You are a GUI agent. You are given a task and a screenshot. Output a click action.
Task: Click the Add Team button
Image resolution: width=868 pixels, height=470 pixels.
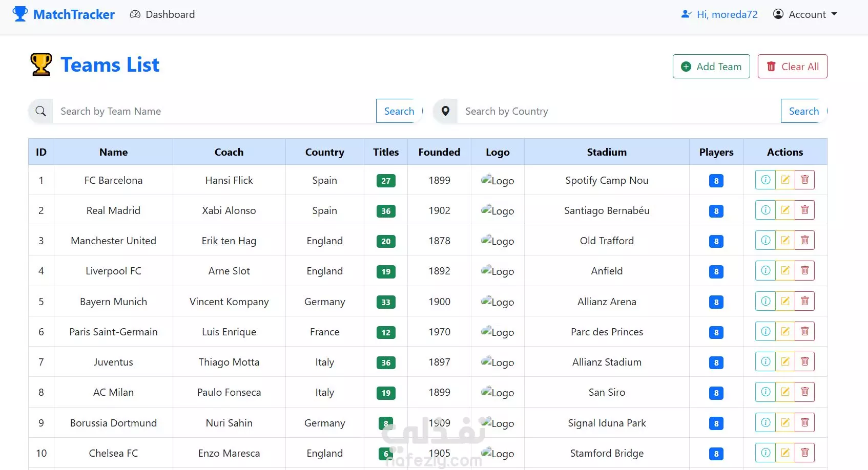click(711, 67)
